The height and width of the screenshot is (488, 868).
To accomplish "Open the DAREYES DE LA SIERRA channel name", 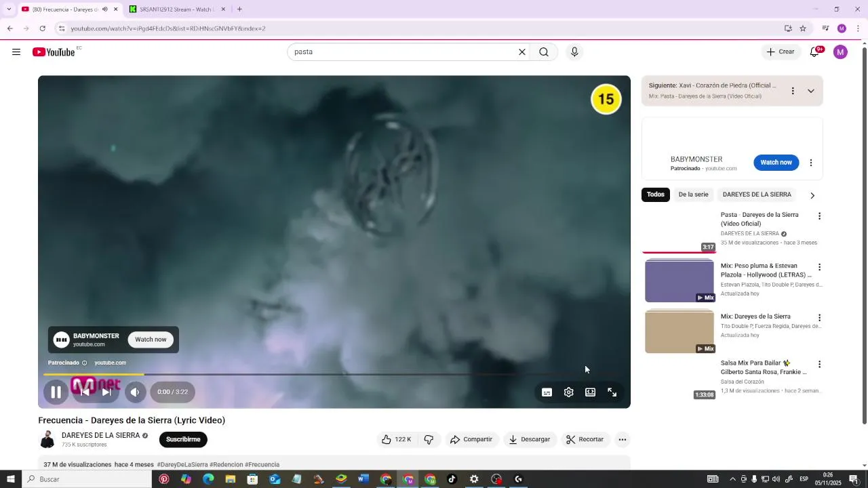I will click(x=100, y=436).
